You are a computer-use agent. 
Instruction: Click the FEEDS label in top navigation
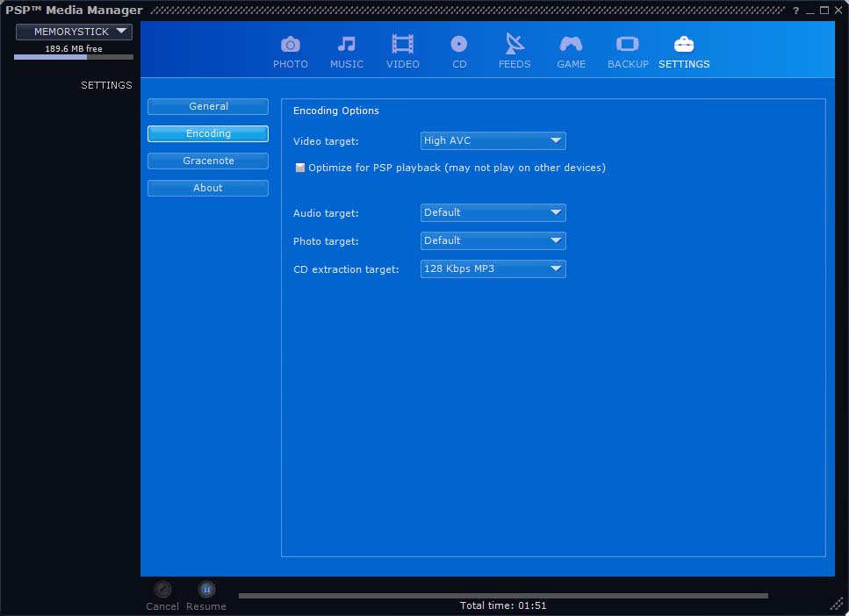click(514, 64)
